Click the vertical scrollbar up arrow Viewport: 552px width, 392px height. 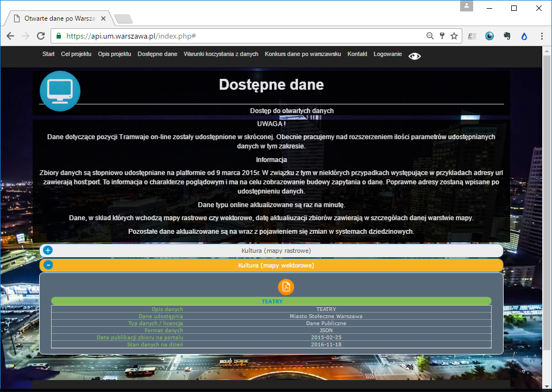click(x=547, y=51)
